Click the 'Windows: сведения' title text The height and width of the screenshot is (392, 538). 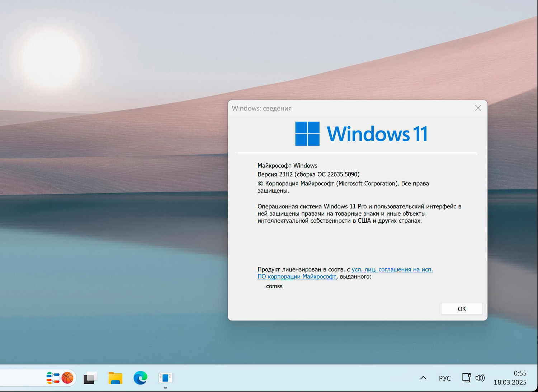pyautogui.click(x=261, y=108)
